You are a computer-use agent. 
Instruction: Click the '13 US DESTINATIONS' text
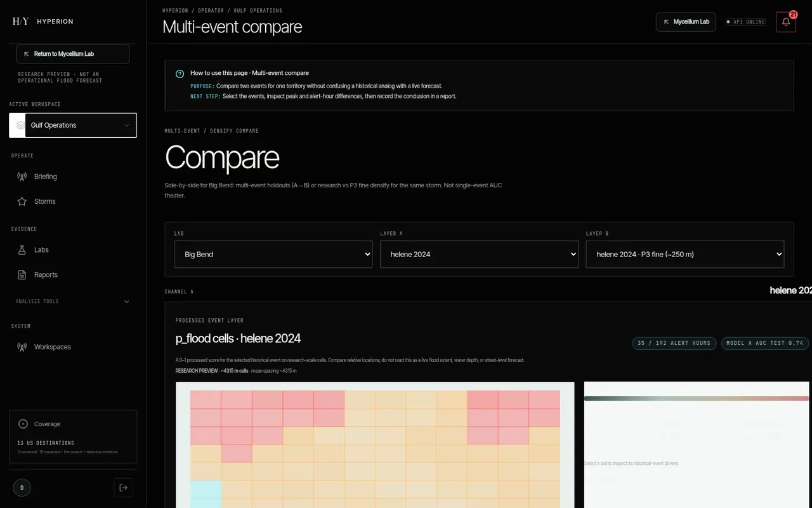[46, 443]
